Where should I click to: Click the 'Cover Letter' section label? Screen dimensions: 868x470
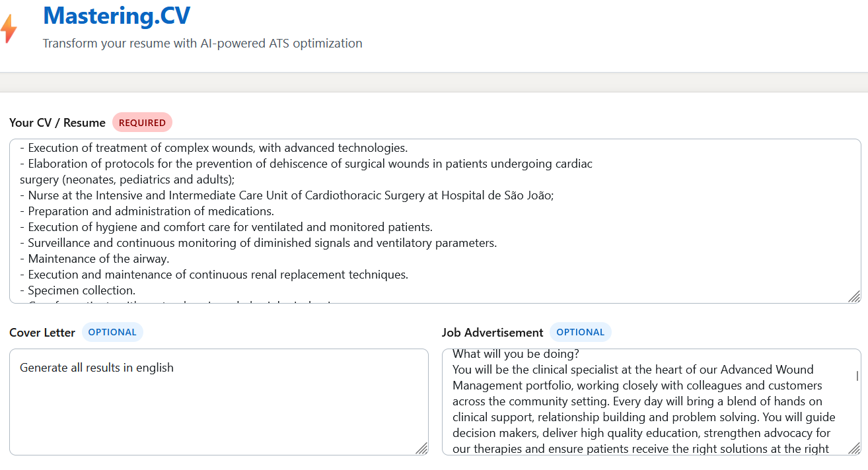[42, 332]
